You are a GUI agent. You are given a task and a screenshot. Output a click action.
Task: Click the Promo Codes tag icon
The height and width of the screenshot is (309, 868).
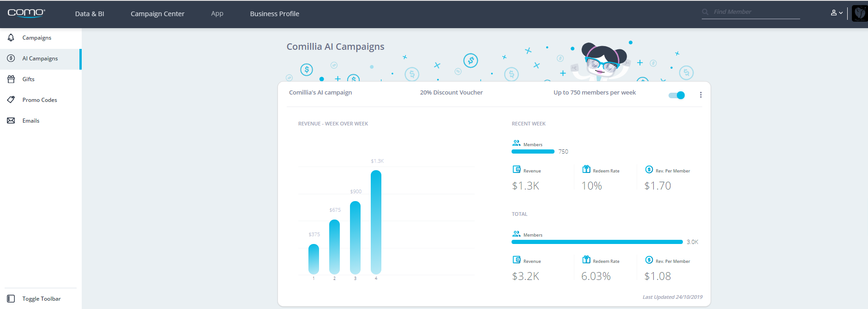(x=11, y=100)
